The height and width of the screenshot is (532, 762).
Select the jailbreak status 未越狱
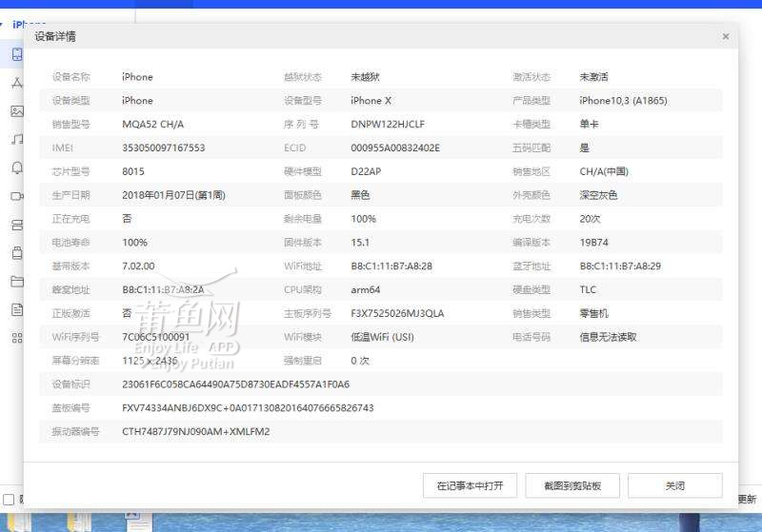[365, 77]
